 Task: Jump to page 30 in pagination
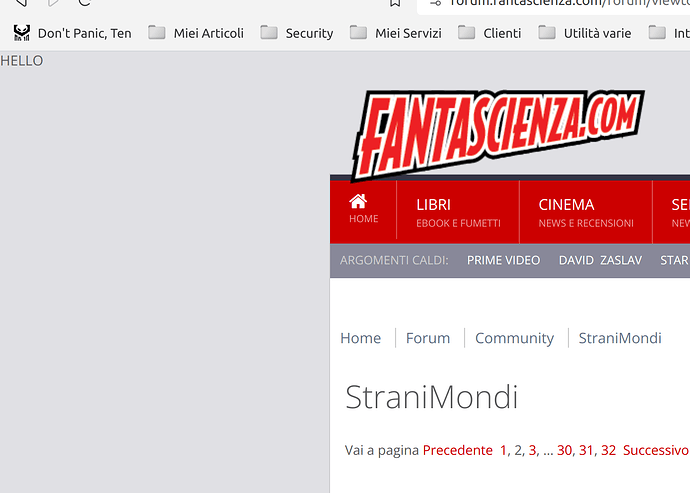[x=565, y=450]
